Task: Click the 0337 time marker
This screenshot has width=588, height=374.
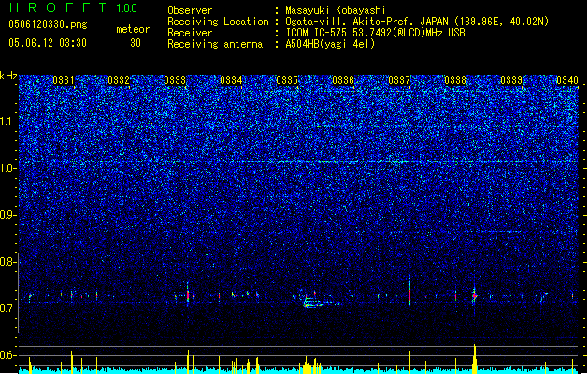Action: click(399, 80)
